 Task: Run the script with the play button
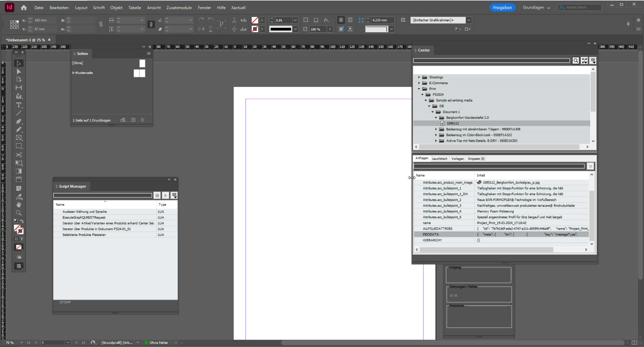click(165, 195)
